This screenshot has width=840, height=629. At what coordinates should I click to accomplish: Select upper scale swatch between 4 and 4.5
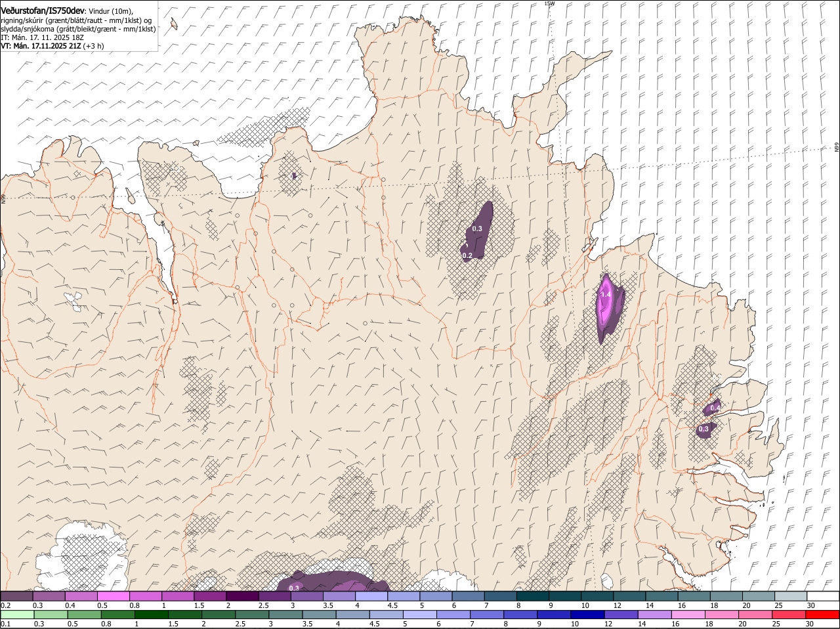[371, 596]
